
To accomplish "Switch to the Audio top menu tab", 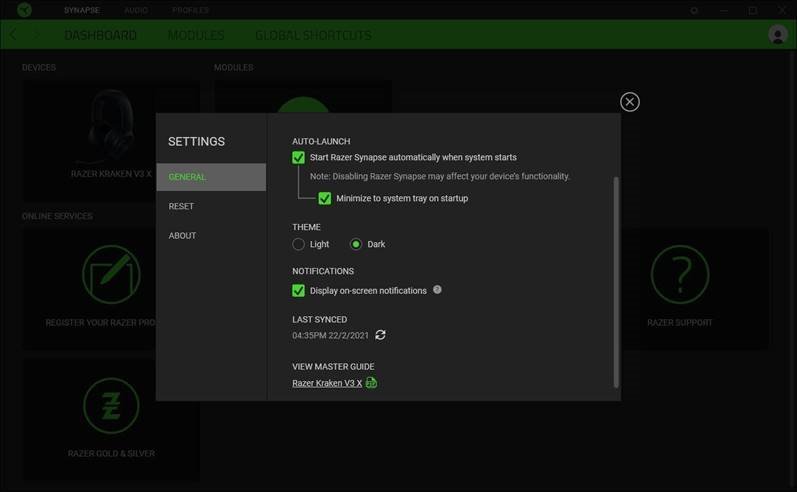I will coord(136,10).
